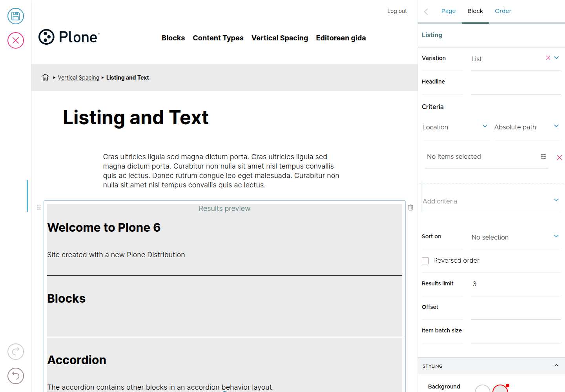Click the Log out link
The width and height of the screenshot is (565, 392).
(x=397, y=11)
